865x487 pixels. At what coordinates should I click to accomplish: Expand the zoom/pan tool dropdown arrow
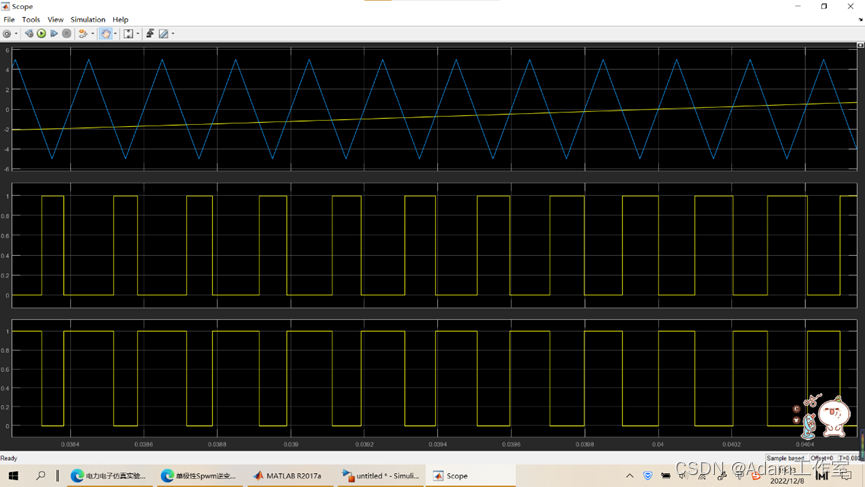115,34
